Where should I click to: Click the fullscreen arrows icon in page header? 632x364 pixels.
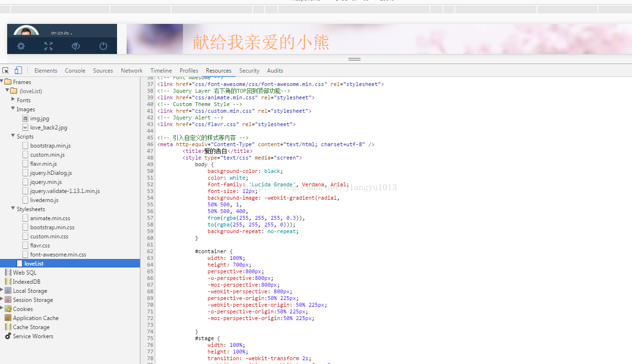48,46
